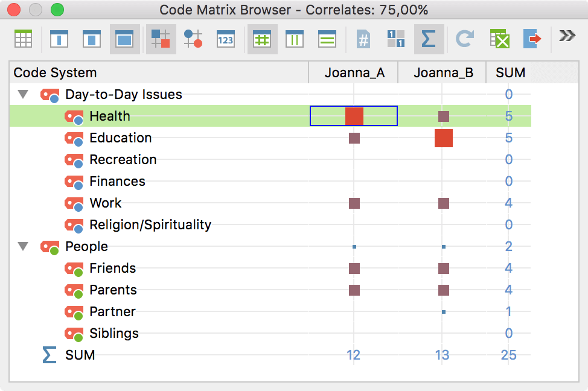Click the small People dot under Joanna_A
This screenshot has height=391, width=588.
pos(354,247)
